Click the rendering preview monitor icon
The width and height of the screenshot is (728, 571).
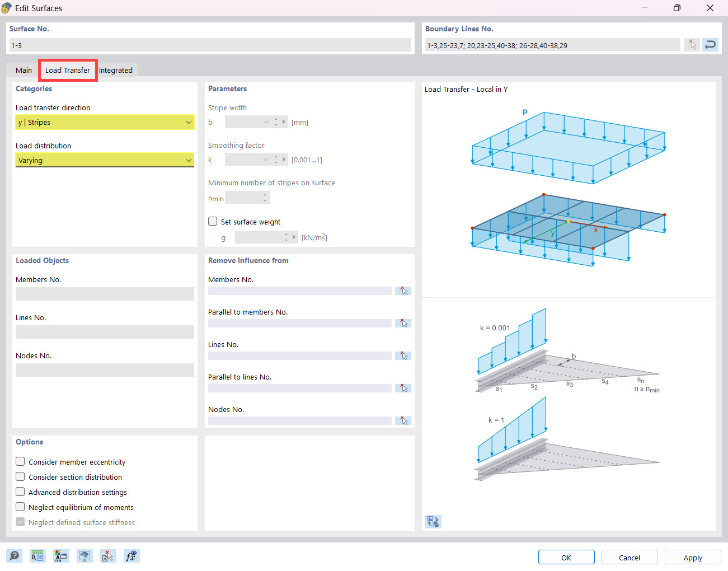(84, 556)
